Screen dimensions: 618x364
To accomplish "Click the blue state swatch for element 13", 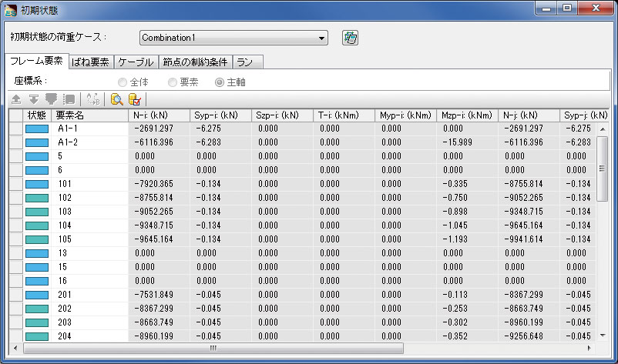I will [37, 253].
